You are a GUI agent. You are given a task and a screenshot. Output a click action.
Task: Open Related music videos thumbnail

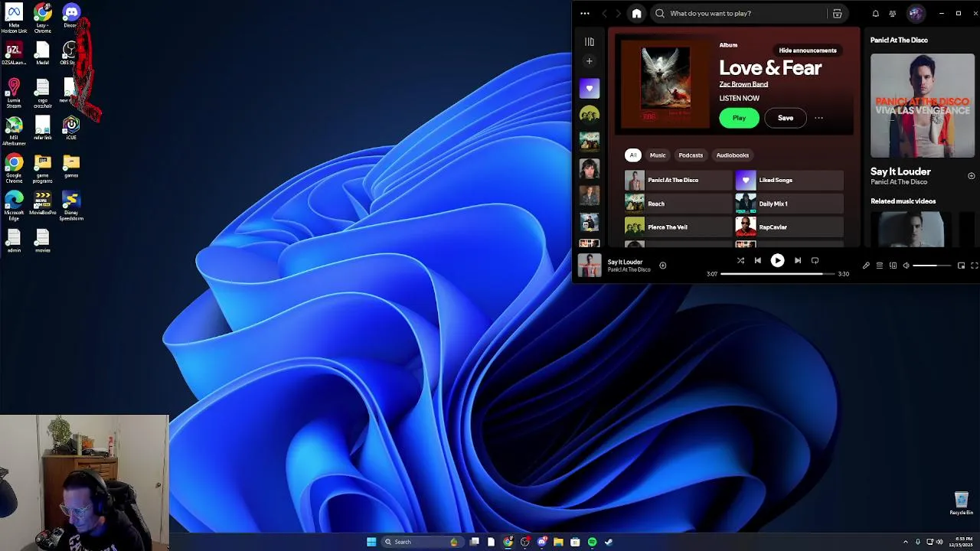(911, 230)
